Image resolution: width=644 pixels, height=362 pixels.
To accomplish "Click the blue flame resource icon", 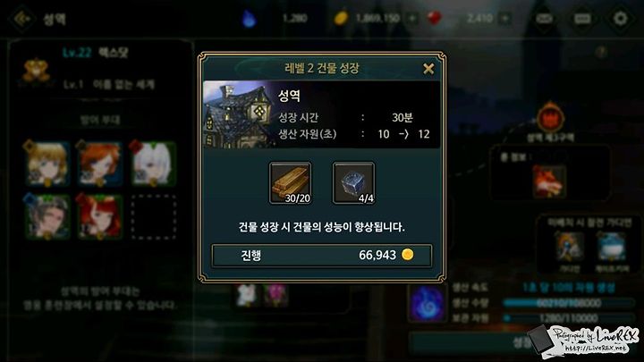I will (x=249, y=19).
